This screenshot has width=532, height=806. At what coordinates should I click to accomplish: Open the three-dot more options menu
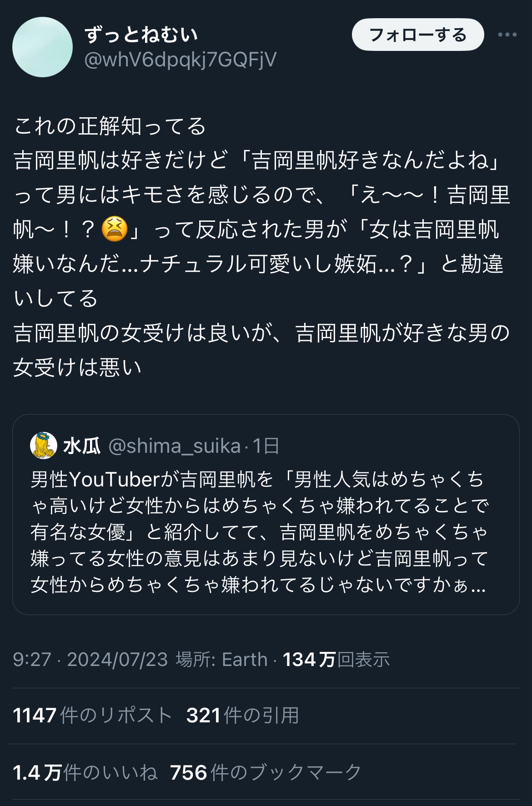pyautogui.click(x=507, y=35)
